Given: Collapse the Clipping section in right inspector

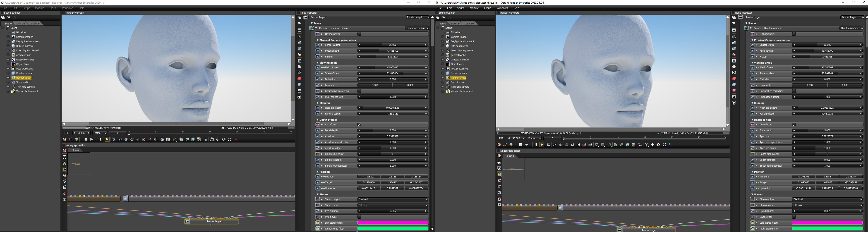Looking at the screenshot, I should coord(752,103).
